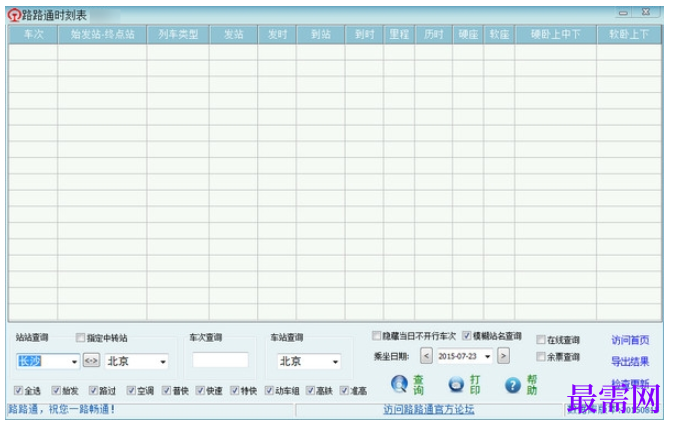Screen dimensions: 679x430
Task: Sort by 列车类型 column header
Action: pos(178,34)
